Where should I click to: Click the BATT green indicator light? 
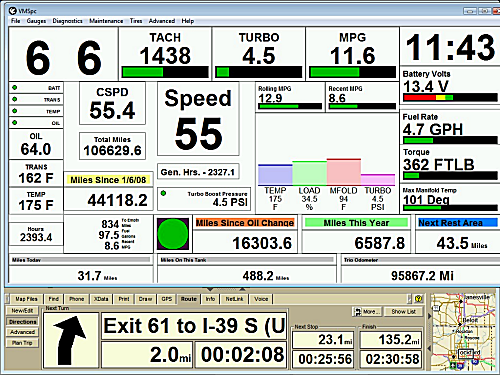(15, 88)
